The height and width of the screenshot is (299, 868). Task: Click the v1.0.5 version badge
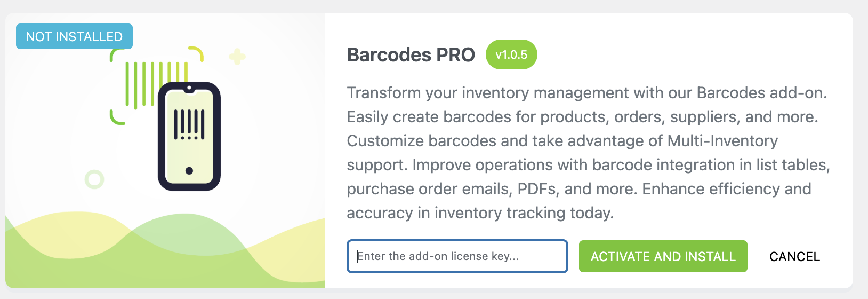tap(511, 54)
